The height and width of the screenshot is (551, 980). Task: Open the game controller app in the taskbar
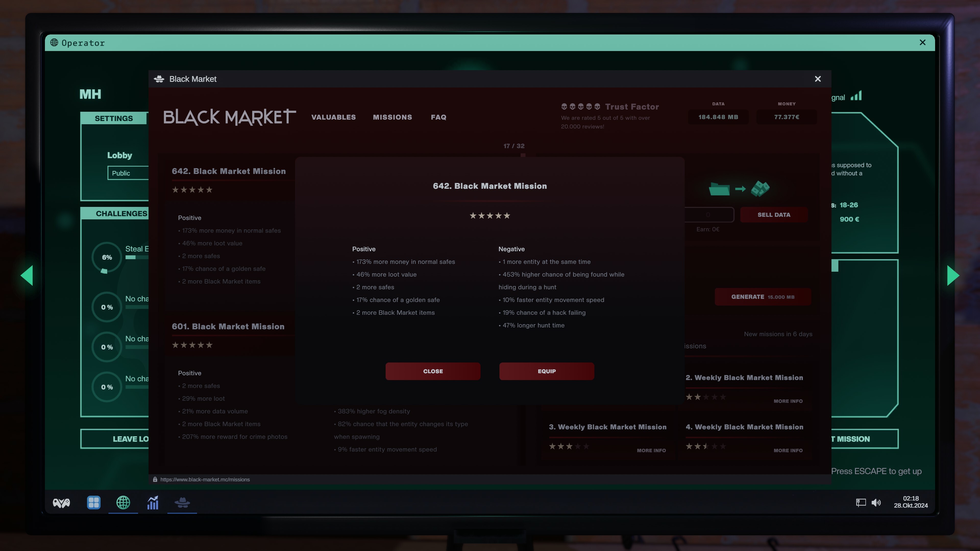61,503
